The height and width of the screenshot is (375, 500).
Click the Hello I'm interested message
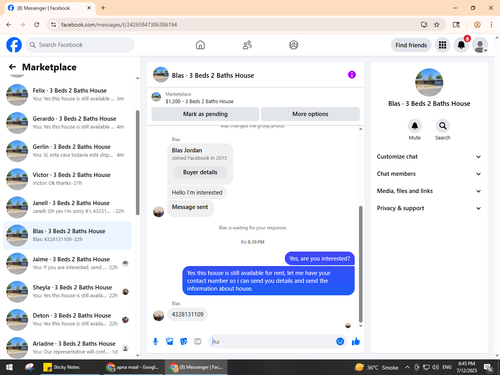197,192
